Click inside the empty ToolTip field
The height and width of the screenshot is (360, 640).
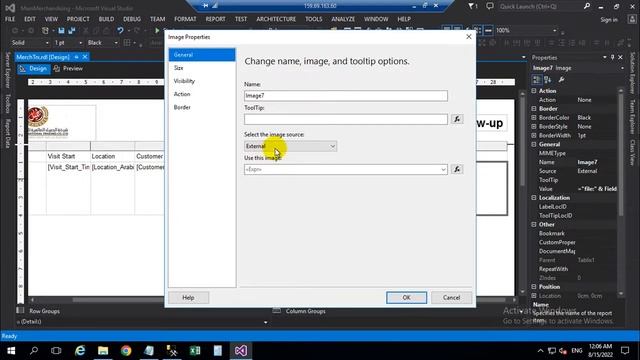pos(346,119)
